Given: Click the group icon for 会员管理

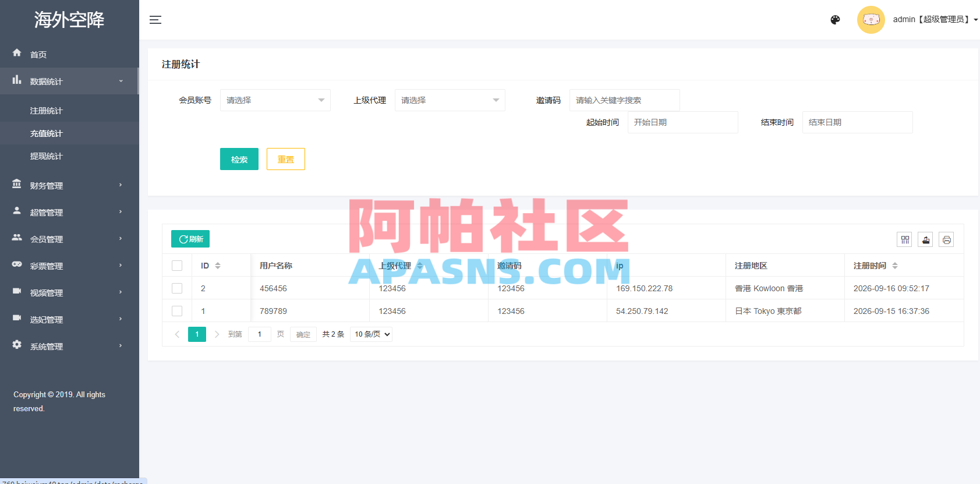Looking at the screenshot, I should tap(17, 238).
